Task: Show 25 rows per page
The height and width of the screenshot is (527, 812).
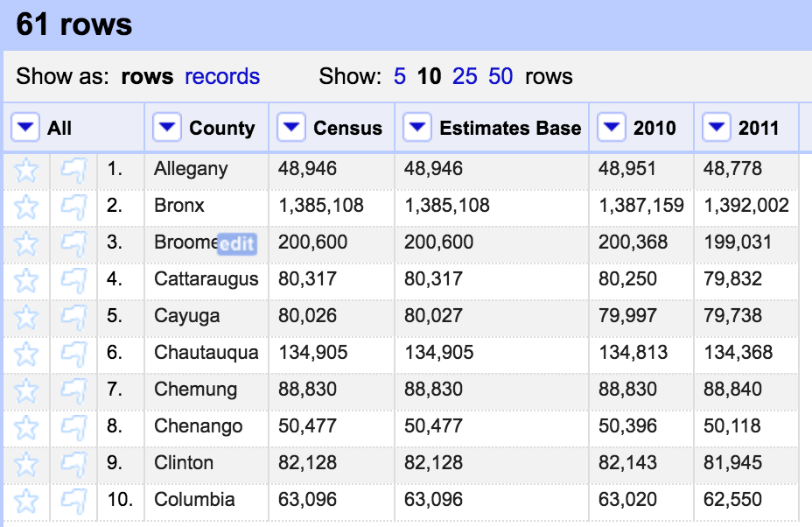Action: 465,77
